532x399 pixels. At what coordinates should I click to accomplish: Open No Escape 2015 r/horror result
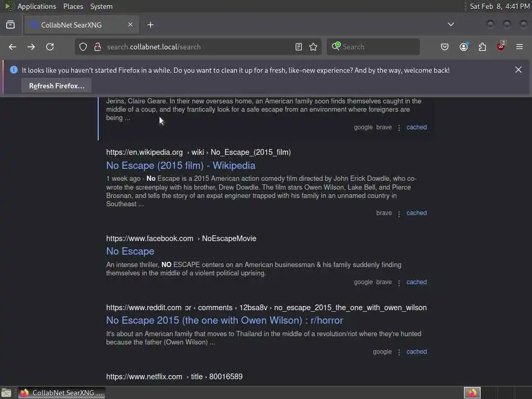coord(224,320)
